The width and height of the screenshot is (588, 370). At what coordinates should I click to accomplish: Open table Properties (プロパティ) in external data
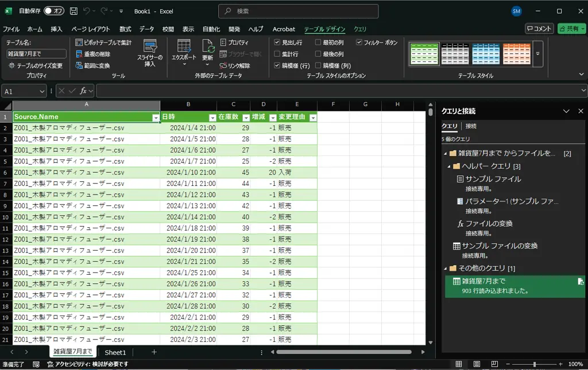(x=234, y=42)
